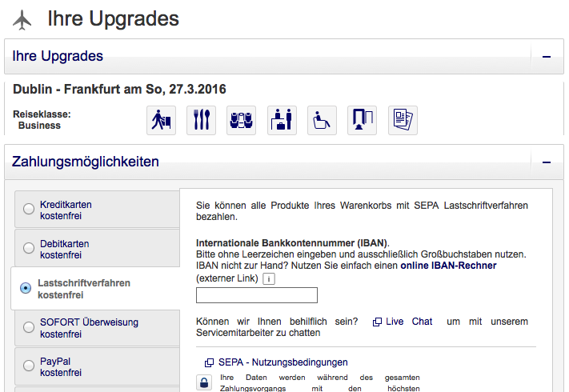Viewport: 569px width, 392px height.
Task: Choose PayPal as payment method
Action: (29, 367)
